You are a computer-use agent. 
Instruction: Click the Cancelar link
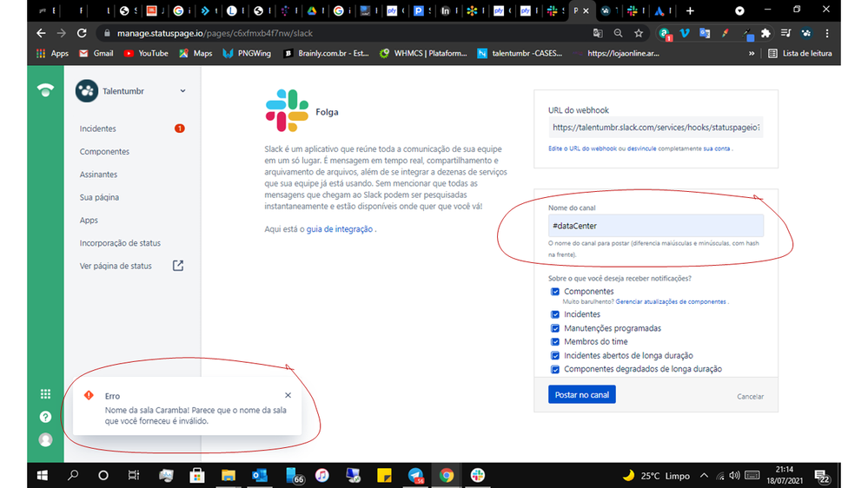coord(750,396)
